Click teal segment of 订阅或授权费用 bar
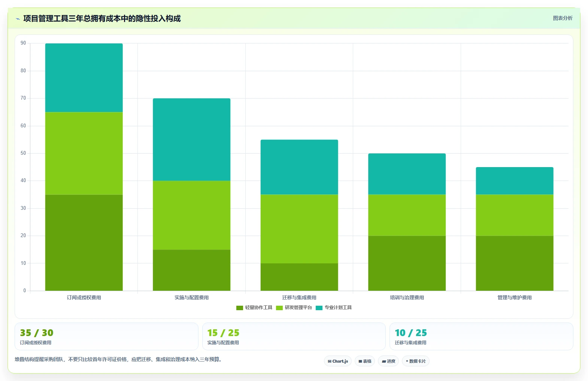 84,78
